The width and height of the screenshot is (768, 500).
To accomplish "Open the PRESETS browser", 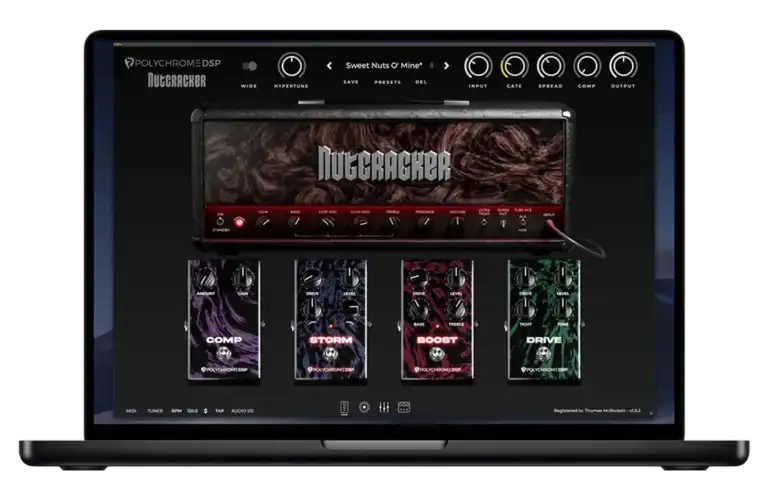I will click(x=387, y=82).
